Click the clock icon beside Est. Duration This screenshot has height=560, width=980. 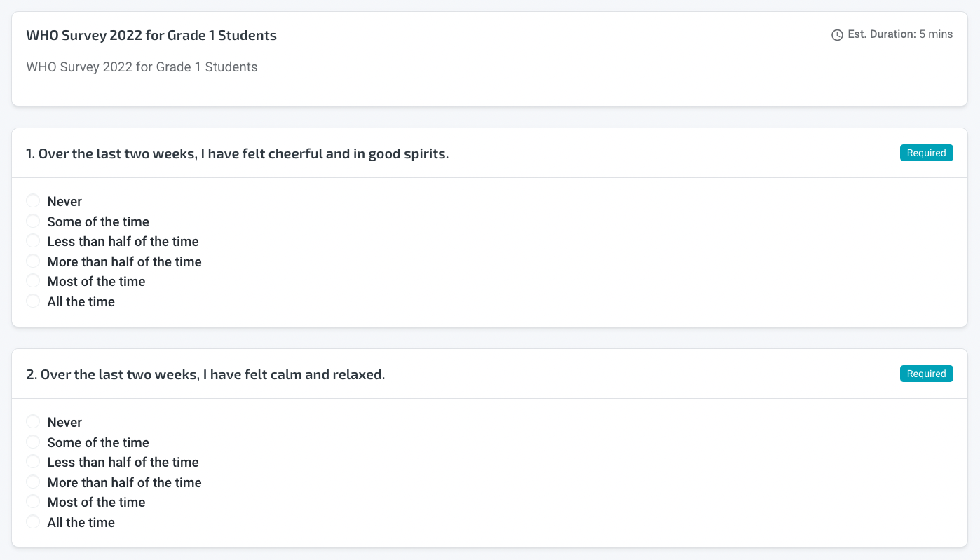(x=837, y=35)
